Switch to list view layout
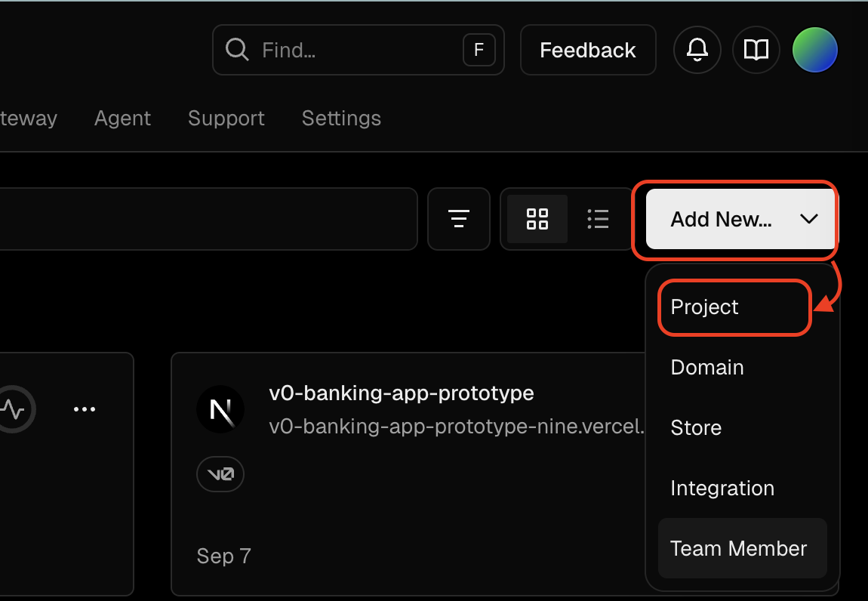The height and width of the screenshot is (601, 868). [x=598, y=219]
